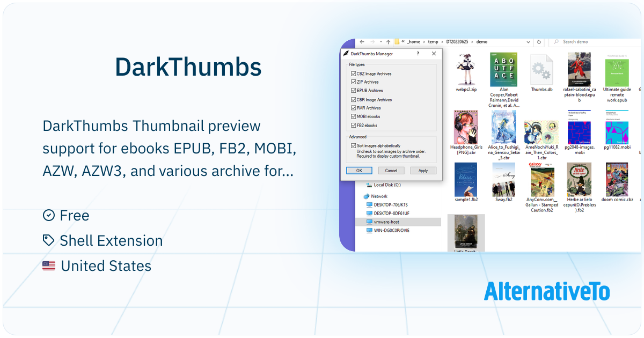Select the About Face book thumbnail
This screenshot has width=644, height=338.
504,70
